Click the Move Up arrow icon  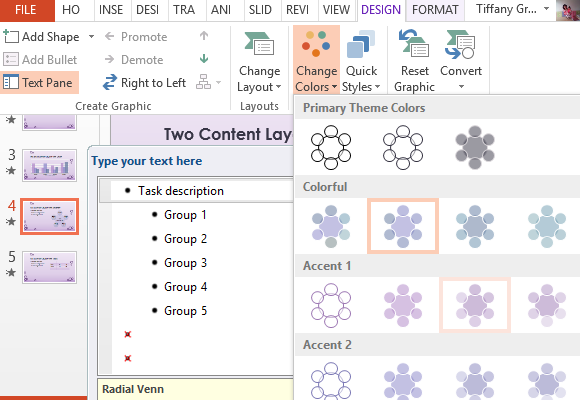pyautogui.click(x=204, y=36)
